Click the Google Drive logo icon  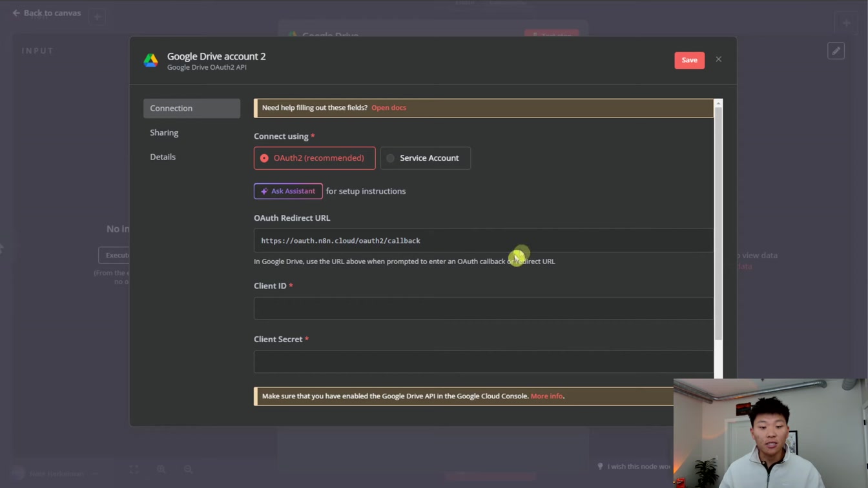[x=151, y=61]
